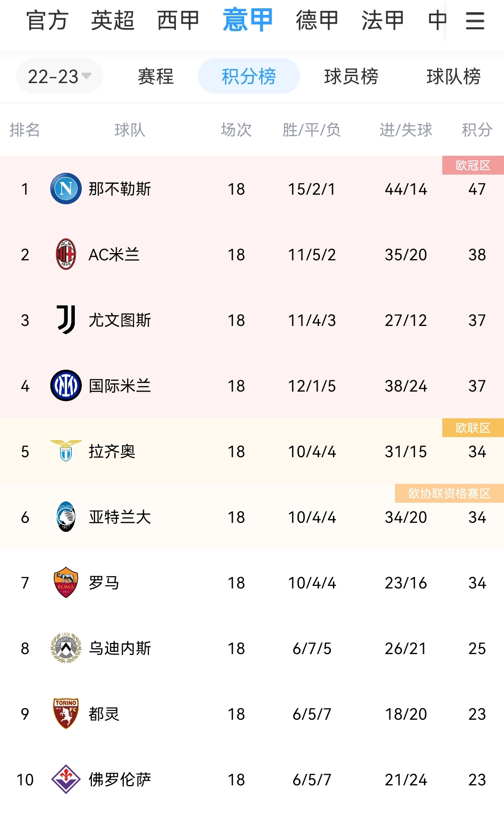The height and width of the screenshot is (816, 504).
Task: Expand the 22-23 season dropdown
Action: (x=59, y=76)
